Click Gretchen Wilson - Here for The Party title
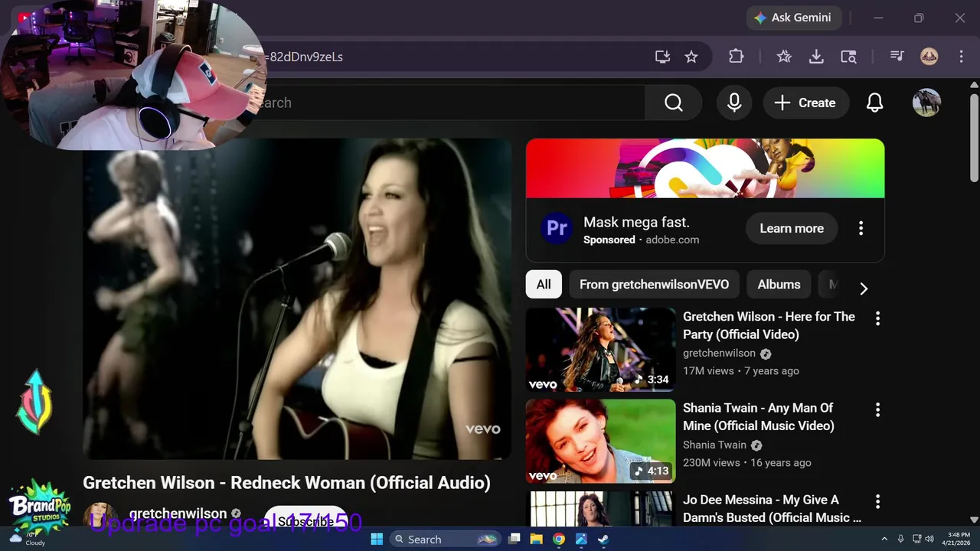The image size is (980, 551). [x=769, y=325]
